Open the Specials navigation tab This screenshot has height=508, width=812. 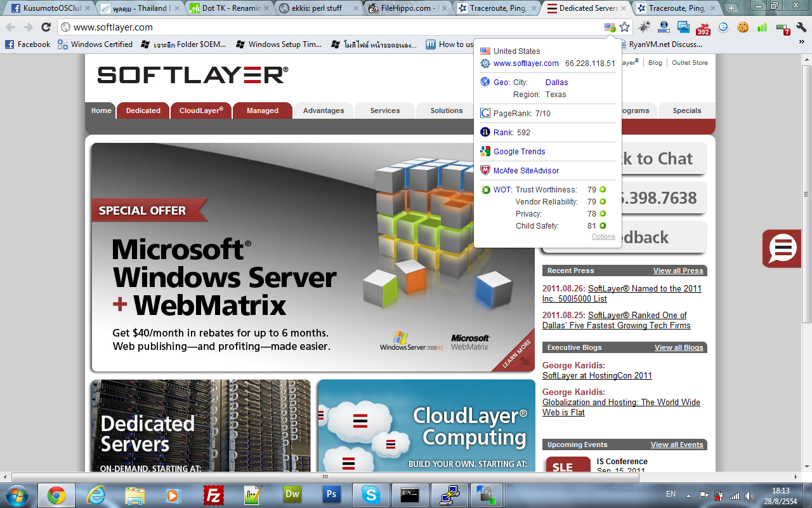[x=687, y=110]
